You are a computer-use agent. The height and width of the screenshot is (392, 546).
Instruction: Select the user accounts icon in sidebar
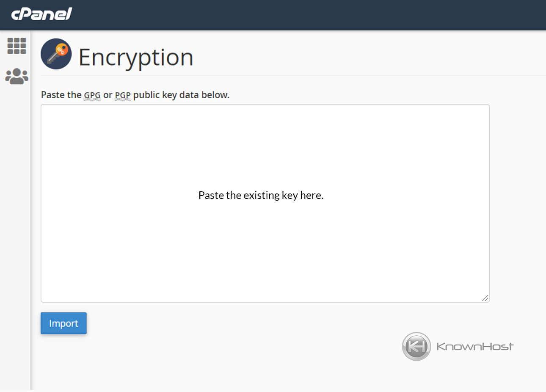coord(17,75)
